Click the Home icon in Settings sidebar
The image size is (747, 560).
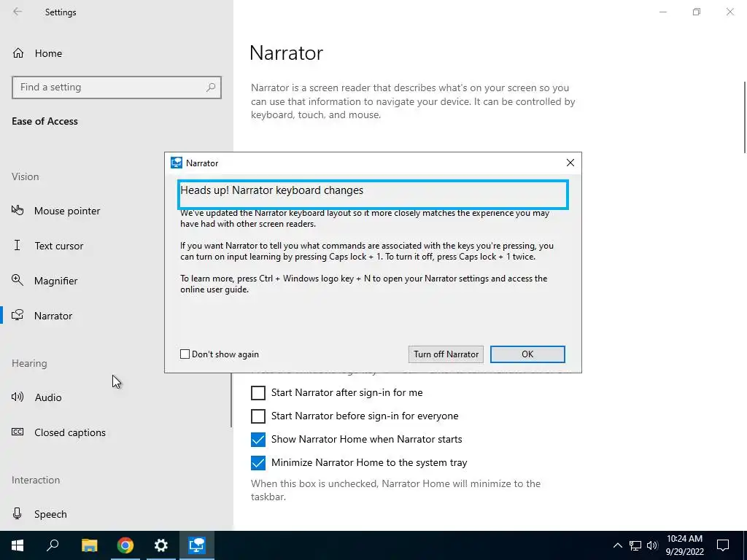coord(18,52)
